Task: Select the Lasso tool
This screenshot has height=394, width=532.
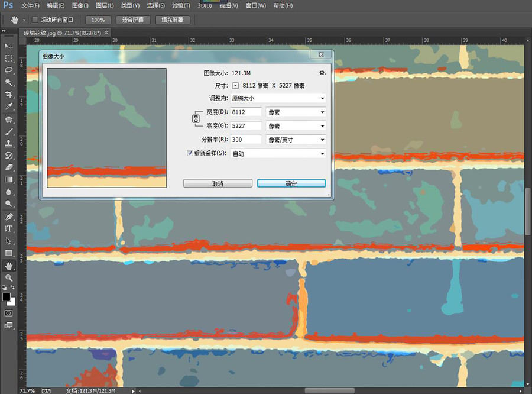Action: [8, 70]
